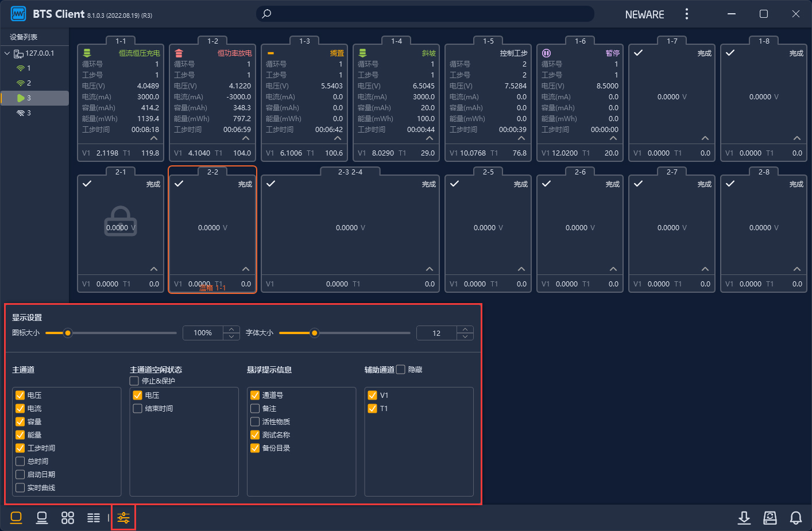Select the 2-3 2-4 channel tab
812x531 pixels.
(350, 172)
